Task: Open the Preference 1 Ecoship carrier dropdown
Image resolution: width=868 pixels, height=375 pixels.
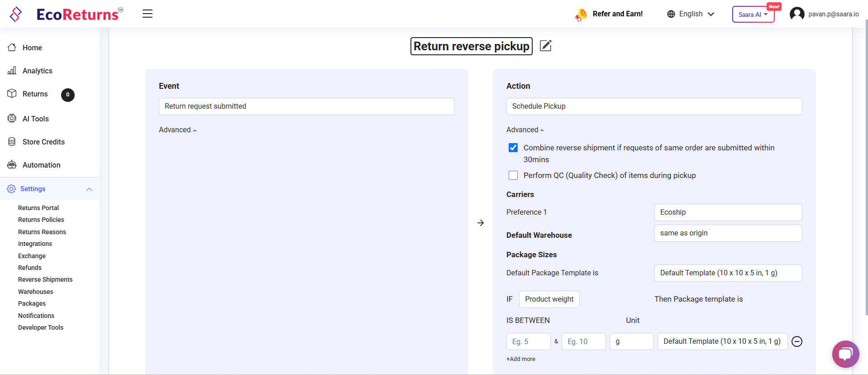Action: (728, 212)
